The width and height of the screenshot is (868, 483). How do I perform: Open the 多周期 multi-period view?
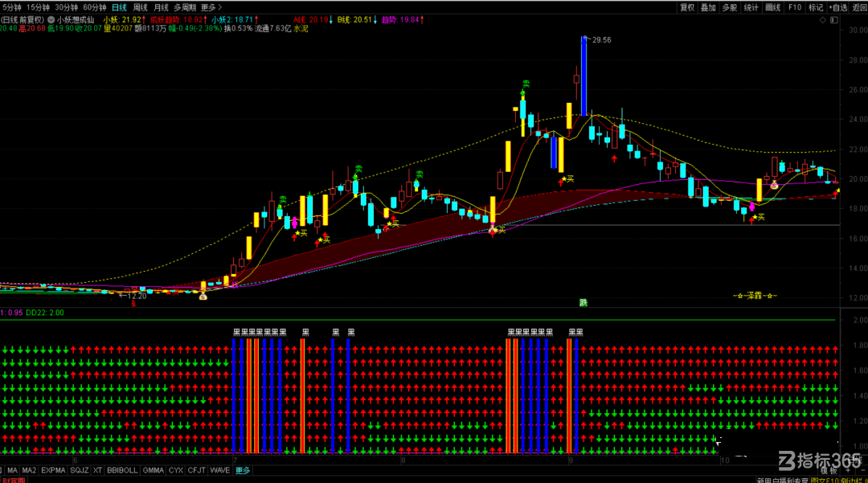(x=185, y=7)
